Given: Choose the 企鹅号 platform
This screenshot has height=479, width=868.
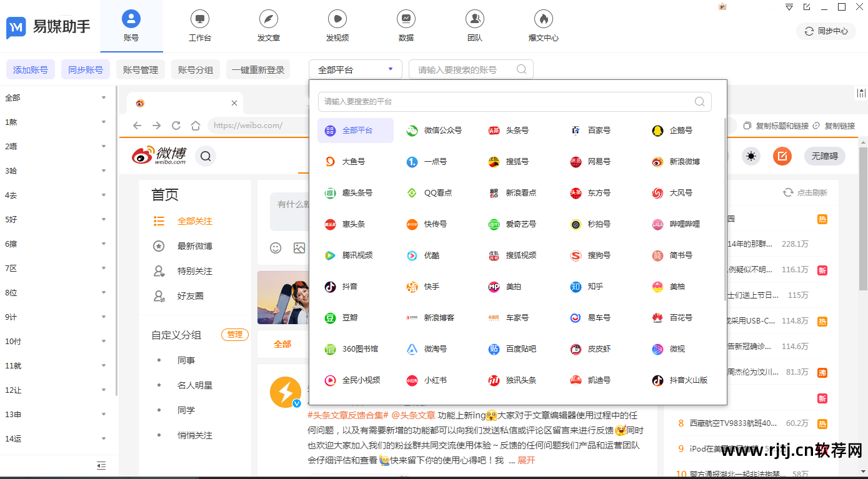Looking at the screenshot, I should (674, 131).
